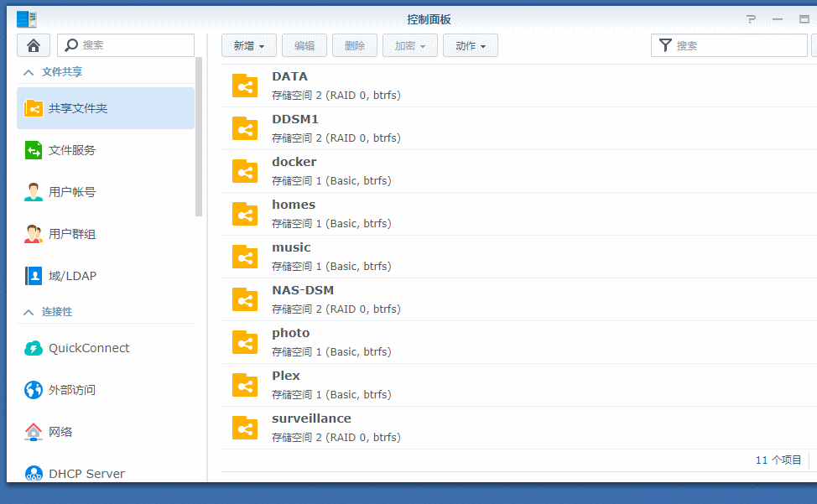
Task: Open QuickConnect in sidebar
Action: [105, 348]
